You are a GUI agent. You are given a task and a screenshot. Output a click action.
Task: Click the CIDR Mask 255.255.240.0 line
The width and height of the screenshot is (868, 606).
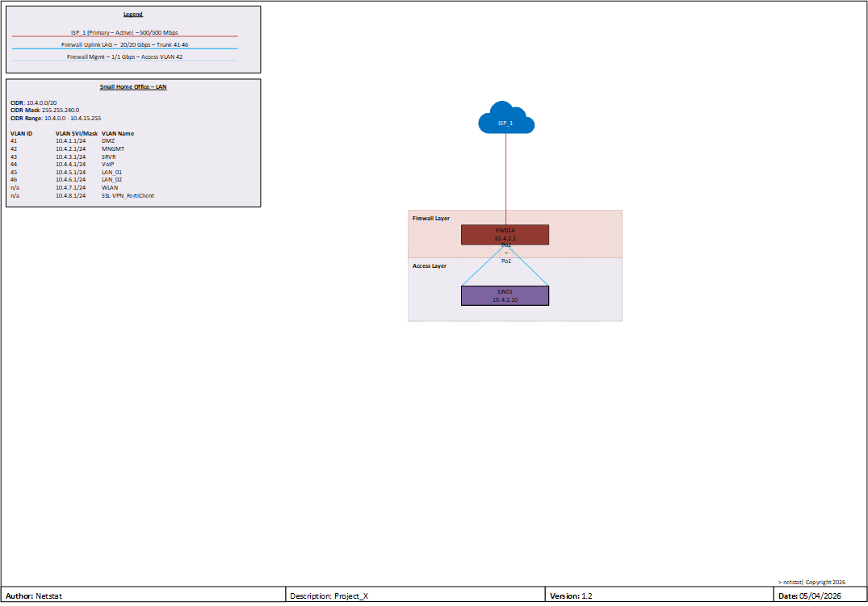coord(45,110)
